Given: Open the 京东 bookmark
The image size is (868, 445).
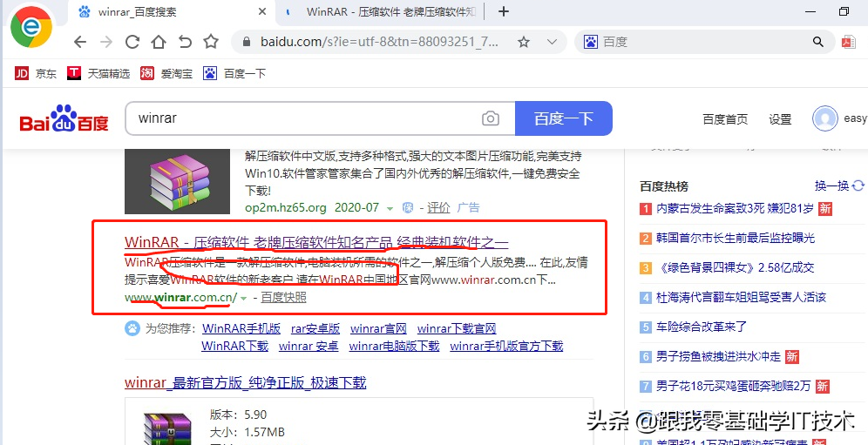Looking at the screenshot, I should tap(36, 73).
